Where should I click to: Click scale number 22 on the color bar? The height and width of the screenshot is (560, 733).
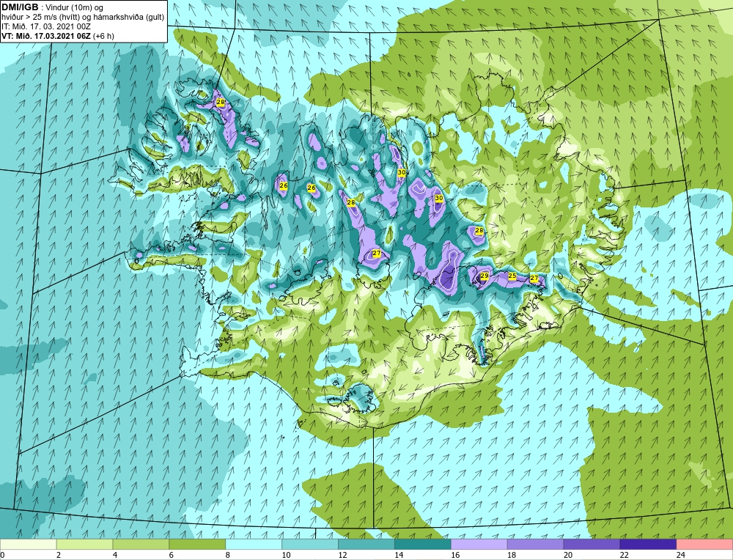[x=625, y=555]
